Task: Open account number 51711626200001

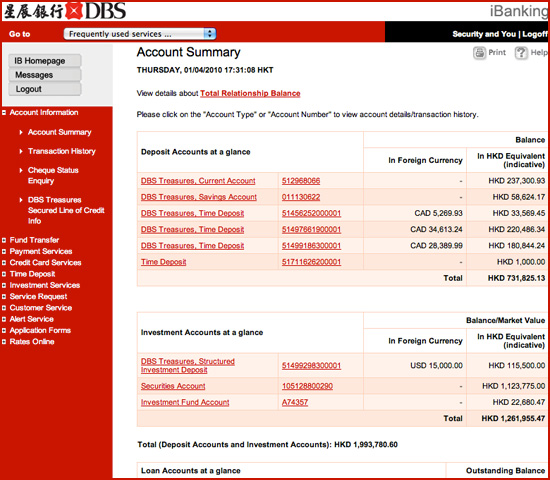Action: [311, 262]
